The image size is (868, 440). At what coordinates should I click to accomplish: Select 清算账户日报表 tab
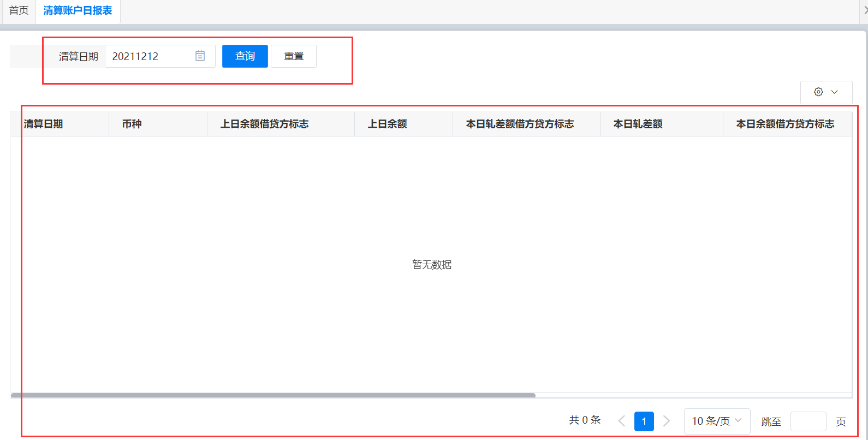point(78,10)
